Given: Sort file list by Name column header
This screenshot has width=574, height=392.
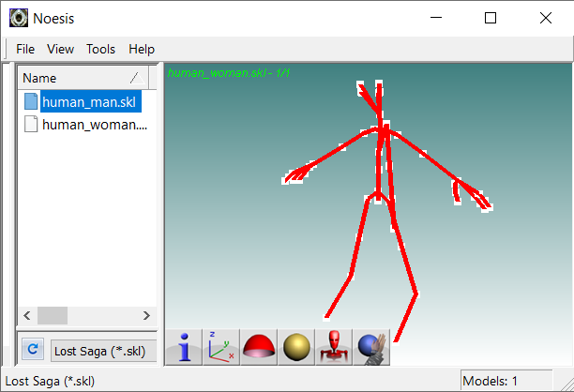Looking at the screenshot, I should pyautogui.click(x=75, y=78).
